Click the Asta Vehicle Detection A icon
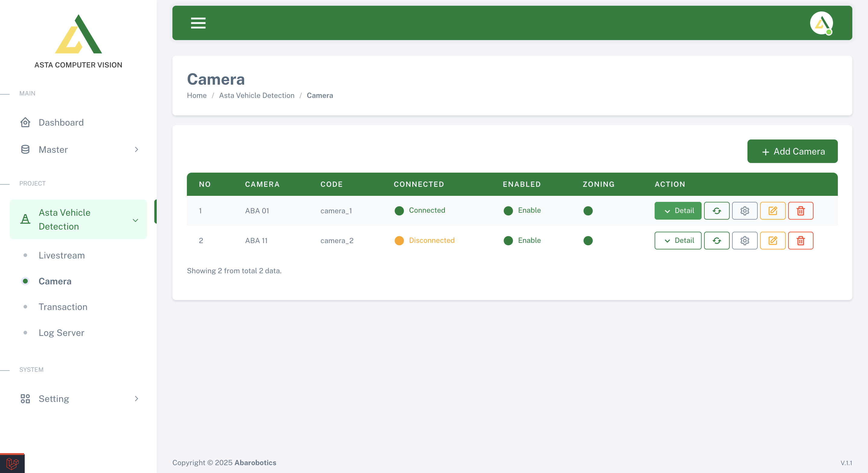Image resolution: width=868 pixels, height=473 pixels. coord(25,219)
